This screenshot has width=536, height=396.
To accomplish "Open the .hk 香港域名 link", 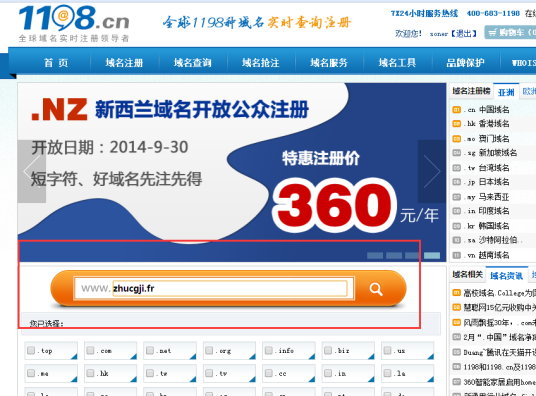I will coord(488,124).
